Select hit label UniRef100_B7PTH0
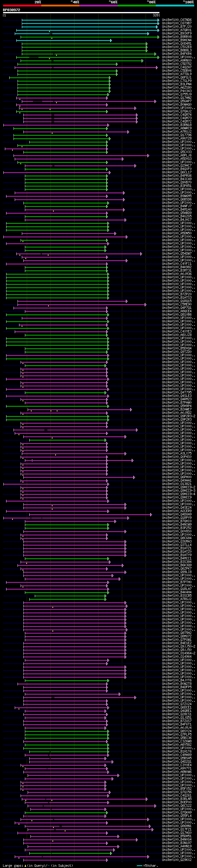 (x=176, y=582)
